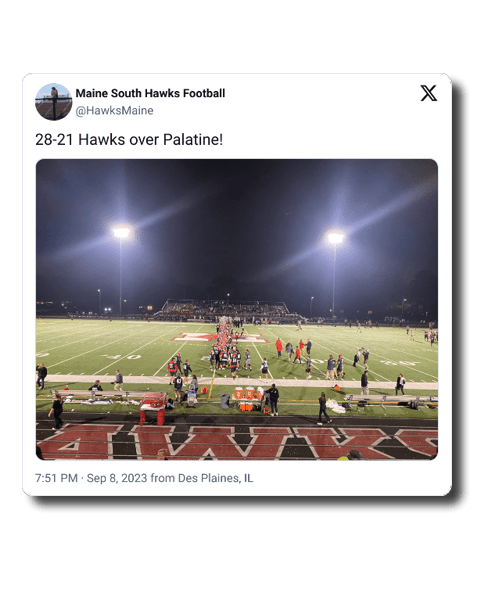Open the @HawksMaine handle link
498x589 pixels.
[115, 111]
